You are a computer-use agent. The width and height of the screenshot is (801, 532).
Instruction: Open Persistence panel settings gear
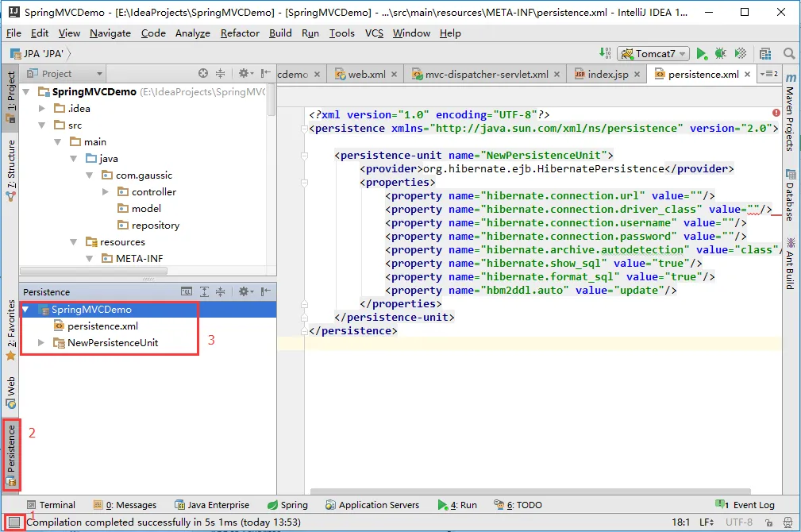tap(246, 292)
